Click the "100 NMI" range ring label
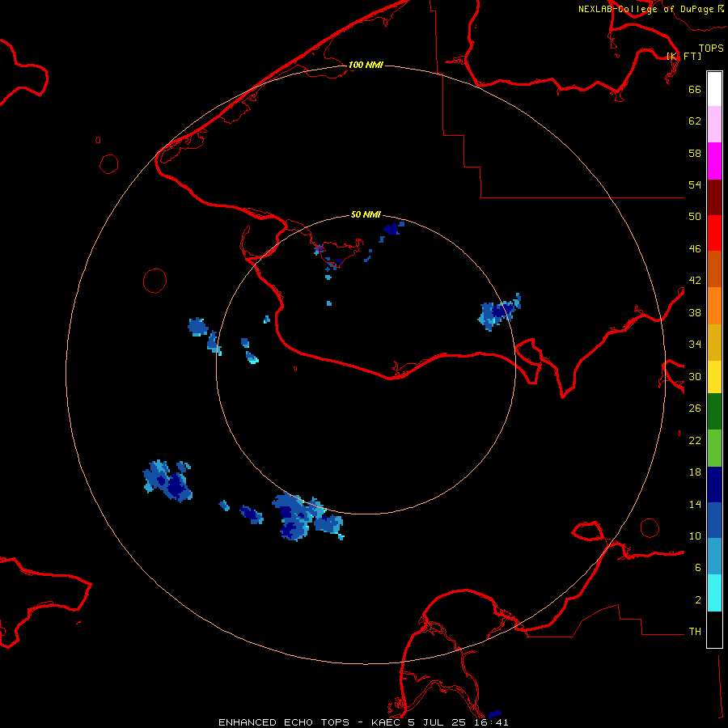Viewport: 728px width, 728px height. point(366,65)
